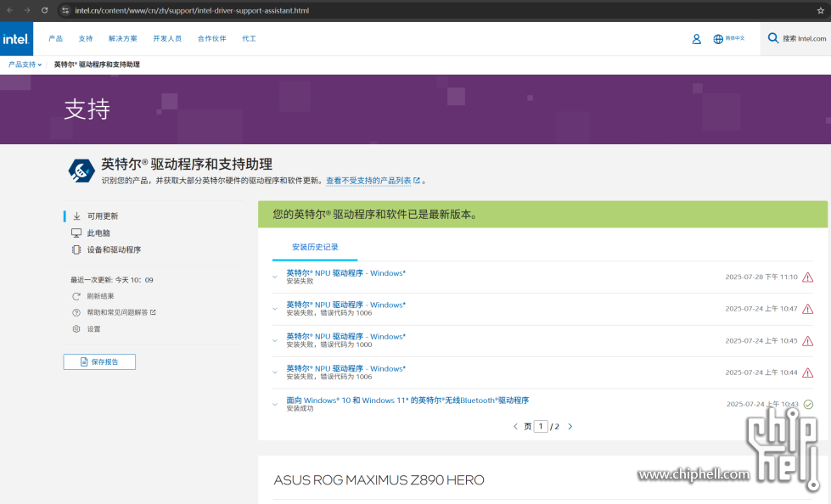Click the 搜索 Intel.com search box

(796, 39)
